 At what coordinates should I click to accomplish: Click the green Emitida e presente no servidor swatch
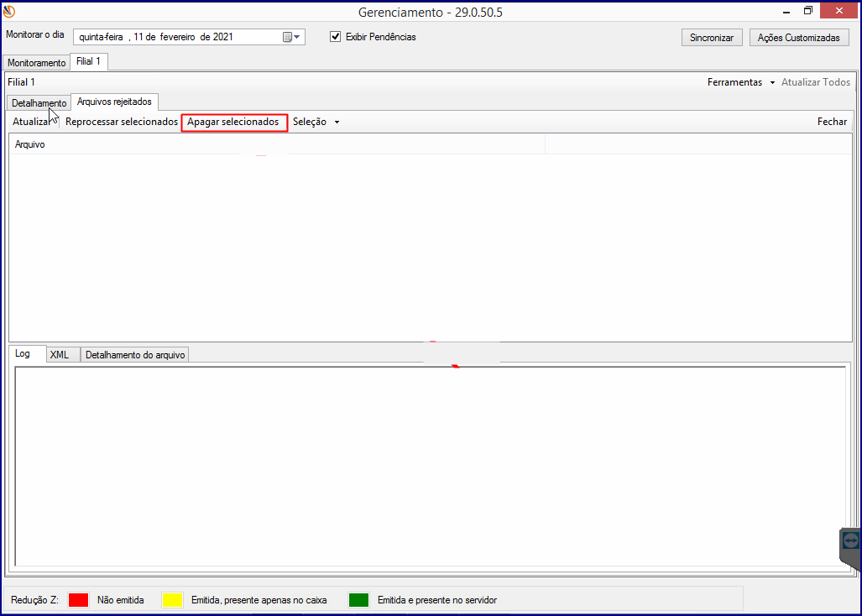358,600
